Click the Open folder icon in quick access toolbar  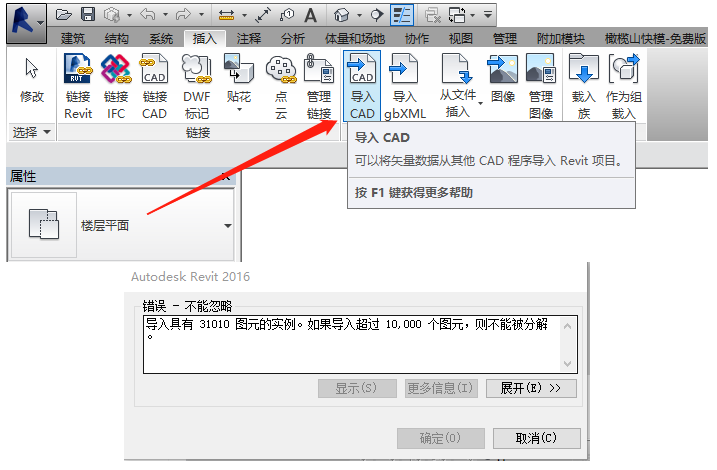pyautogui.click(x=63, y=15)
